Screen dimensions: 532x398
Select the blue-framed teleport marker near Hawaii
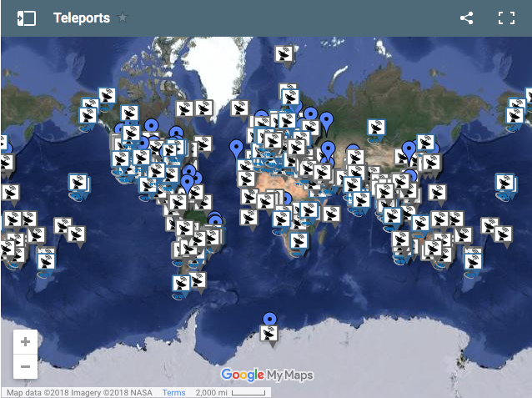pos(78,184)
